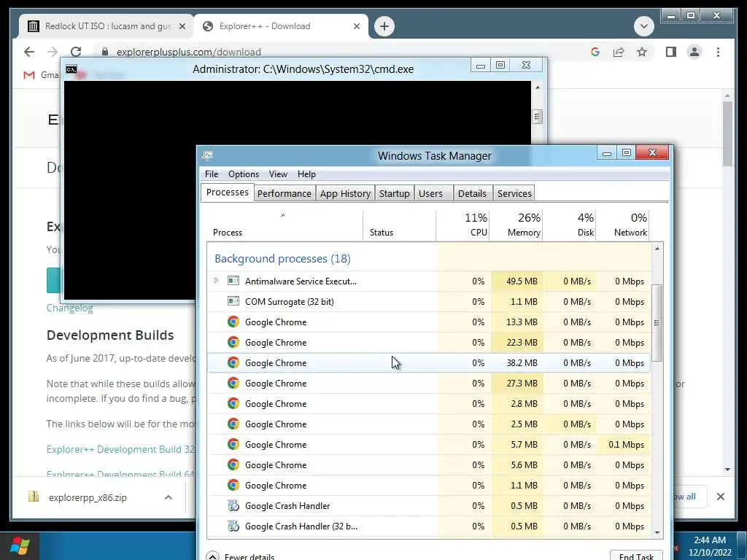Open Gmail bookmark in Chrome
Viewport: 747px width, 560px height.
click(42, 75)
